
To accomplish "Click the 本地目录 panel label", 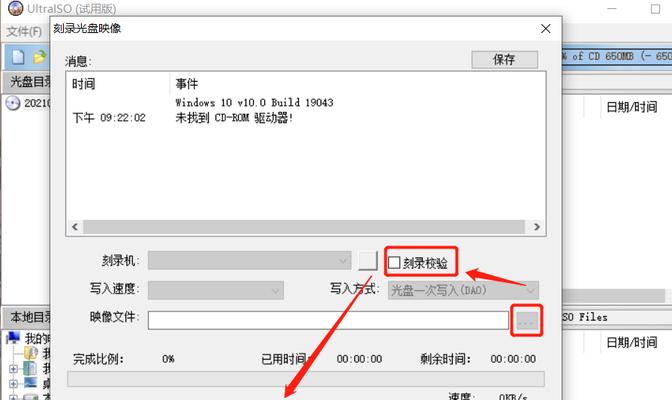I will click(x=30, y=317).
